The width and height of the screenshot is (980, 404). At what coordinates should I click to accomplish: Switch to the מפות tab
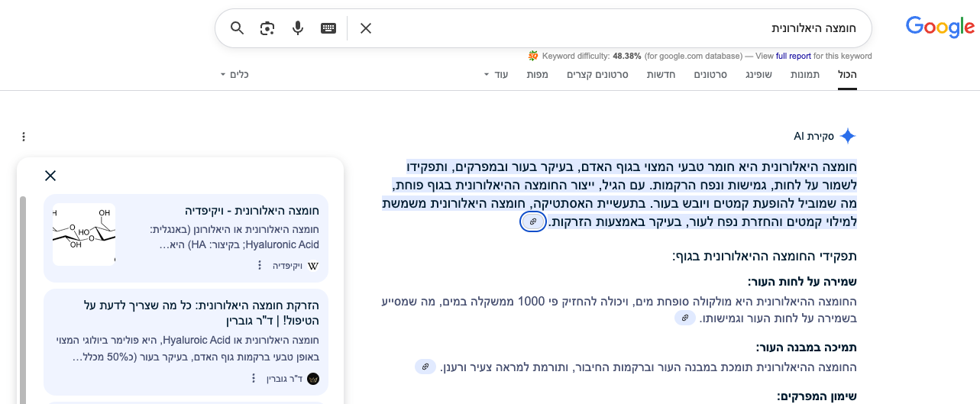tap(537, 74)
